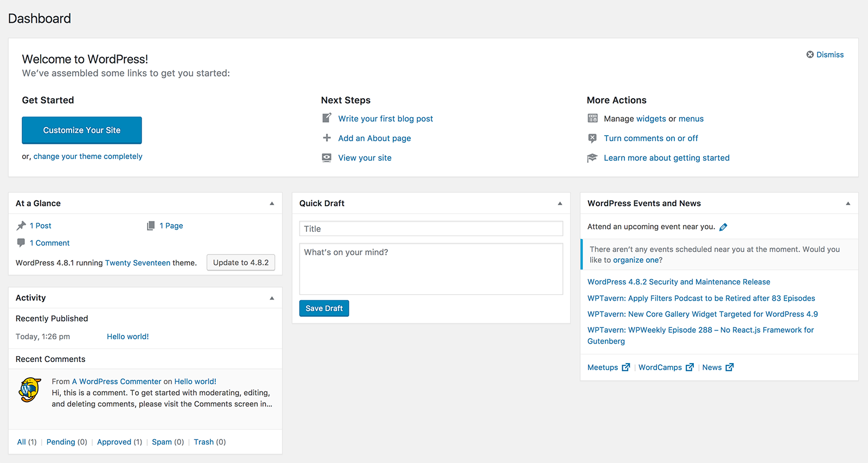Click the pushpin icon beside 1 Post

point(21,226)
